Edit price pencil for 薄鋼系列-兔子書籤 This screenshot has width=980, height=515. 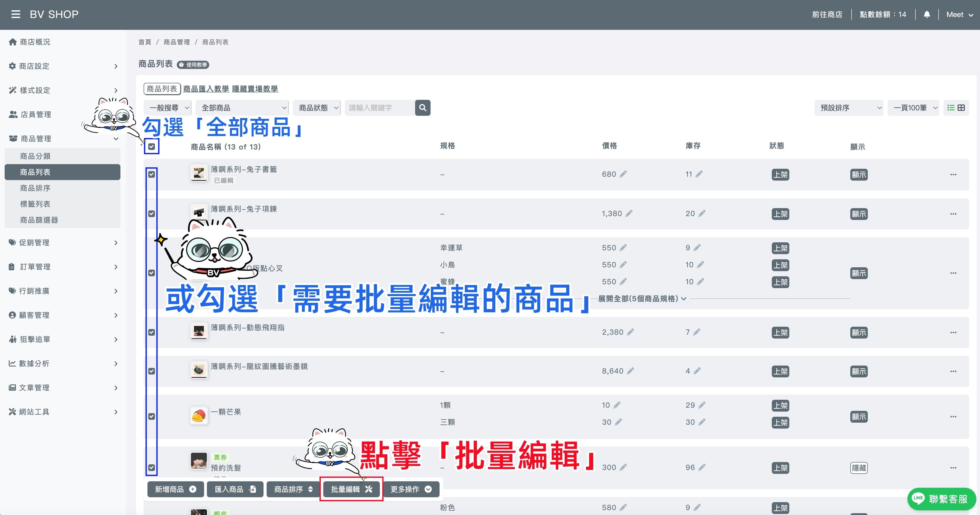(623, 174)
